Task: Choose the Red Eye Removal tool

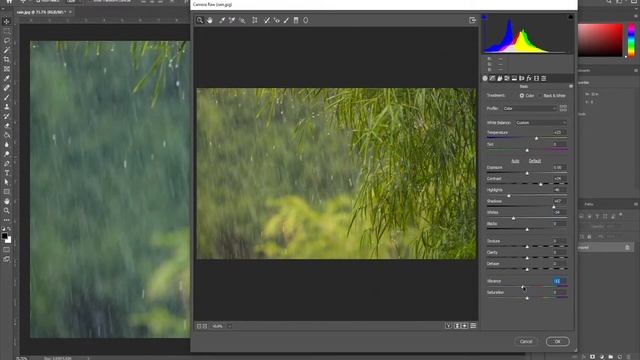Action: (277, 20)
